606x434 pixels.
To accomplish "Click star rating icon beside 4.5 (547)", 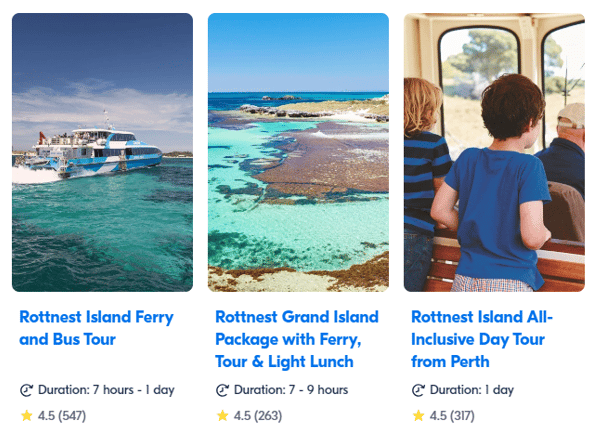I will click(x=27, y=416).
